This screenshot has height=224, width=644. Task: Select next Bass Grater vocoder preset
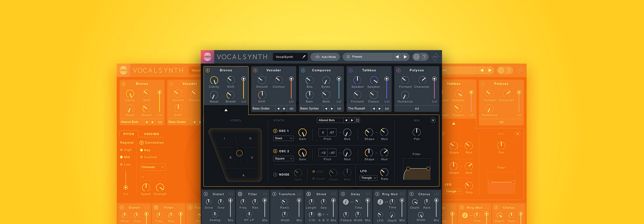(x=284, y=109)
